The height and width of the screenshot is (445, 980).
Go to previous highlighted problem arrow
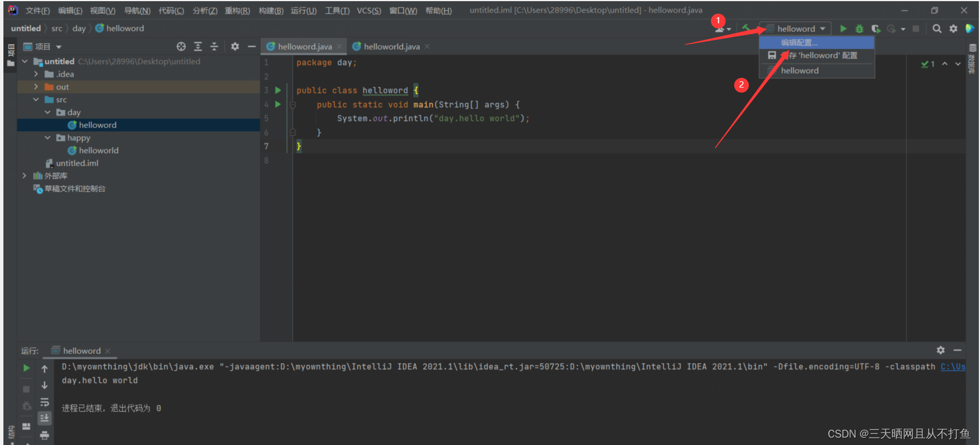945,64
